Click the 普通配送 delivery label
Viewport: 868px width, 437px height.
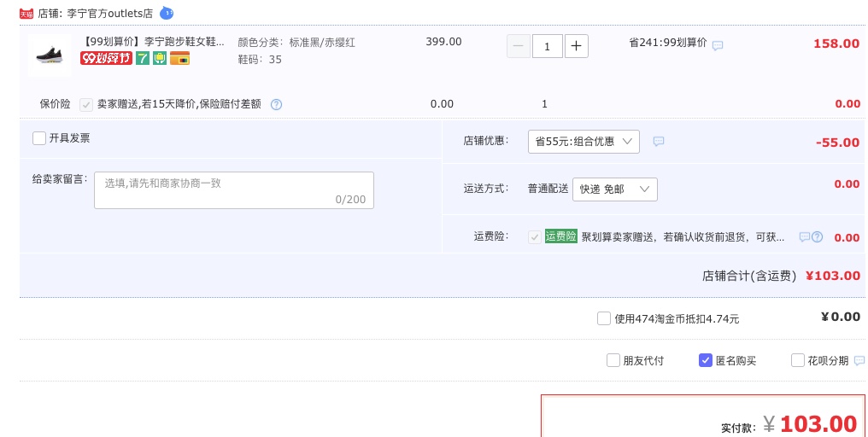(x=548, y=189)
